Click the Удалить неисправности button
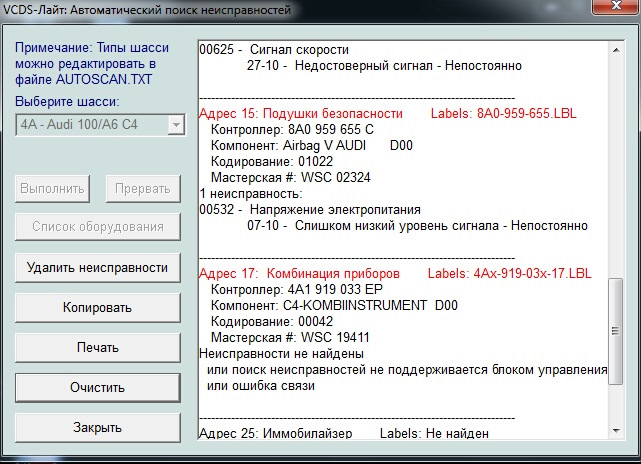 pos(97,268)
